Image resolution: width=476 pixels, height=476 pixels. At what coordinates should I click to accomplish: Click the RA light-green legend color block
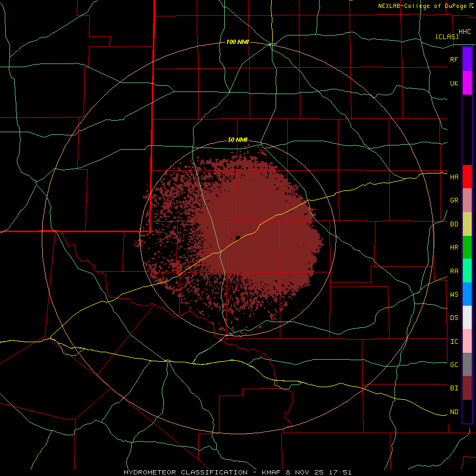(x=467, y=271)
